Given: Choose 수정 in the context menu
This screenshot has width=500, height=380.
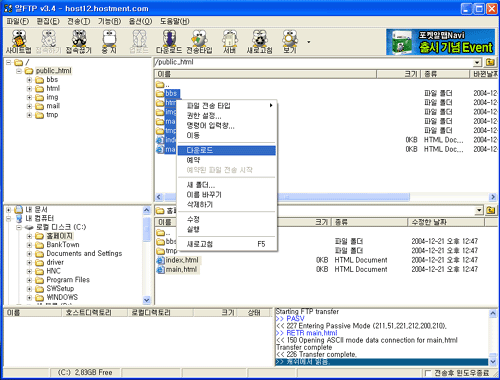Looking at the screenshot, I should point(227,219).
